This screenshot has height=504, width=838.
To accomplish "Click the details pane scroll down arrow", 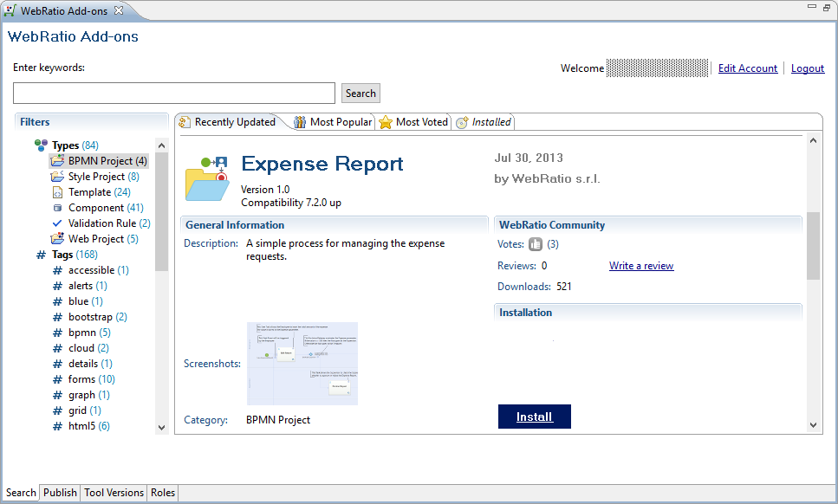I will pos(813,425).
